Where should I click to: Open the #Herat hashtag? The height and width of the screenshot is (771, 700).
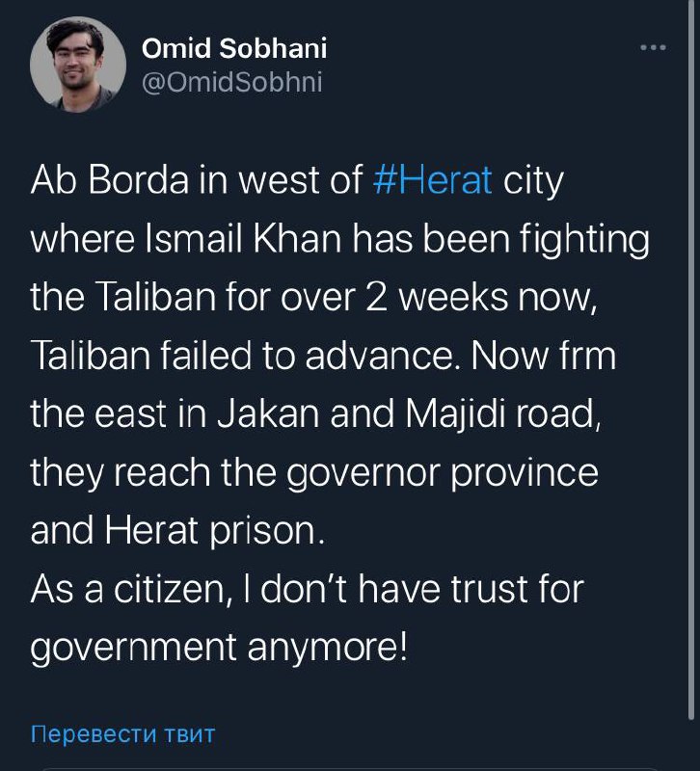pos(432,180)
